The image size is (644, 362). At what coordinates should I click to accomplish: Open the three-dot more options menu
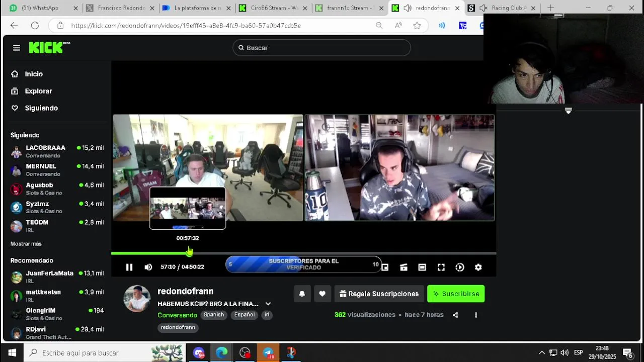[x=475, y=315]
